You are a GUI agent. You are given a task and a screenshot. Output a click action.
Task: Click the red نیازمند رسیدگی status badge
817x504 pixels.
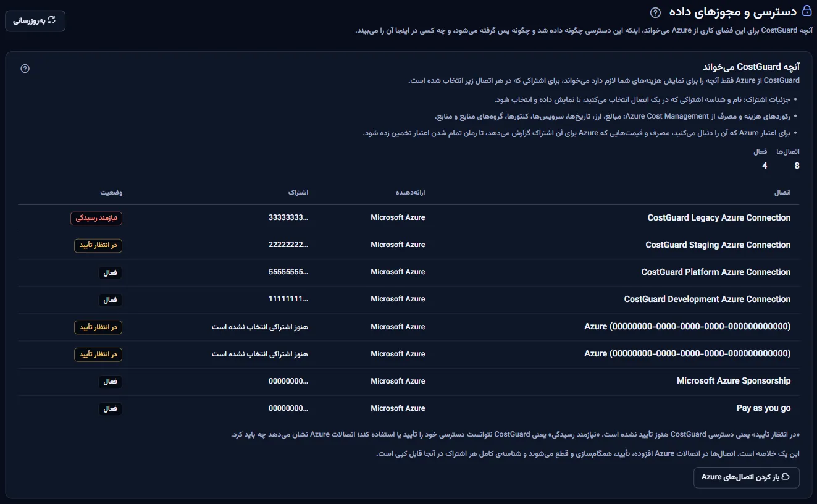(x=96, y=218)
